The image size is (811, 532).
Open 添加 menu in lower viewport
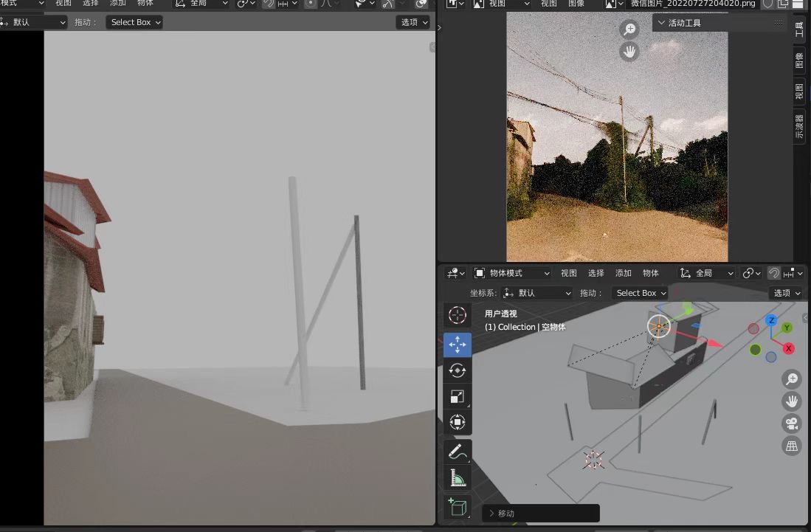click(x=624, y=273)
